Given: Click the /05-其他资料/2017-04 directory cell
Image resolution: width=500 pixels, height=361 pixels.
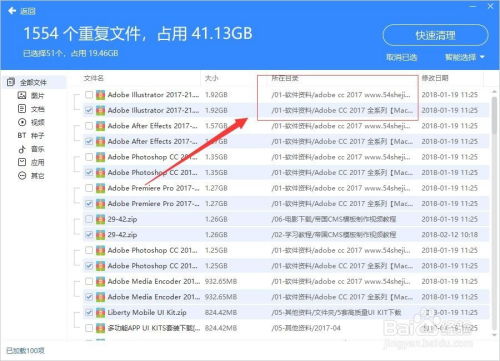Looking at the screenshot, I should coord(306,328).
